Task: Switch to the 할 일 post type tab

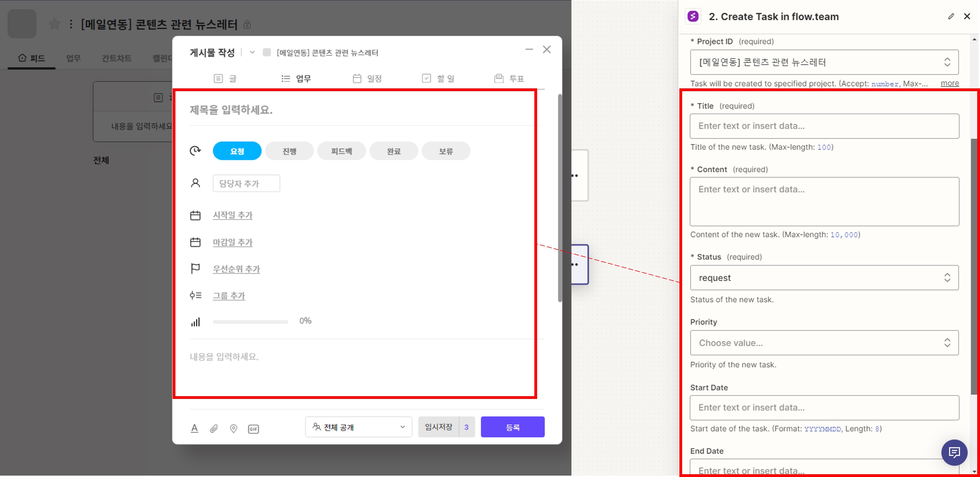Action: 438,78
